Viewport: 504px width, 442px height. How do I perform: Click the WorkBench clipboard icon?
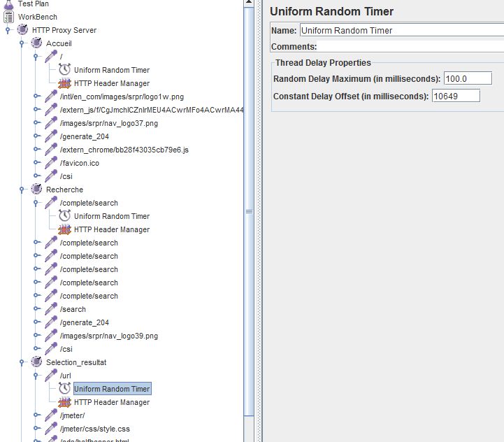[x=9, y=17]
